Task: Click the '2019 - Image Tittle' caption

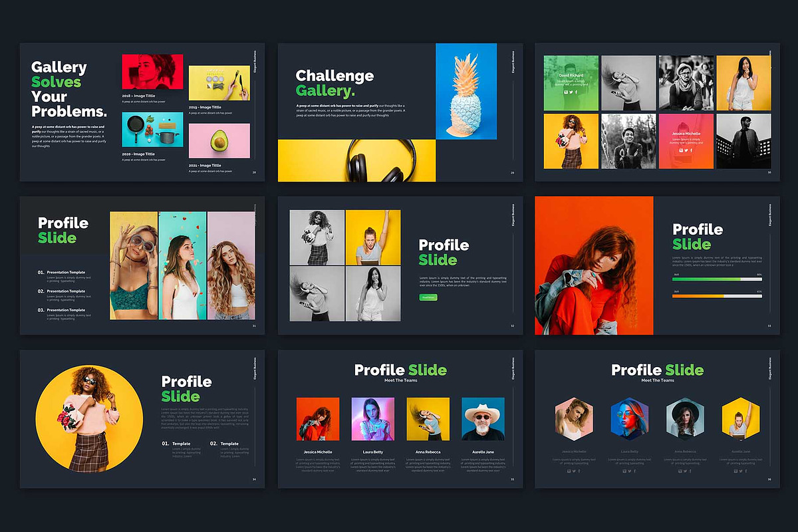Action: pos(205,107)
